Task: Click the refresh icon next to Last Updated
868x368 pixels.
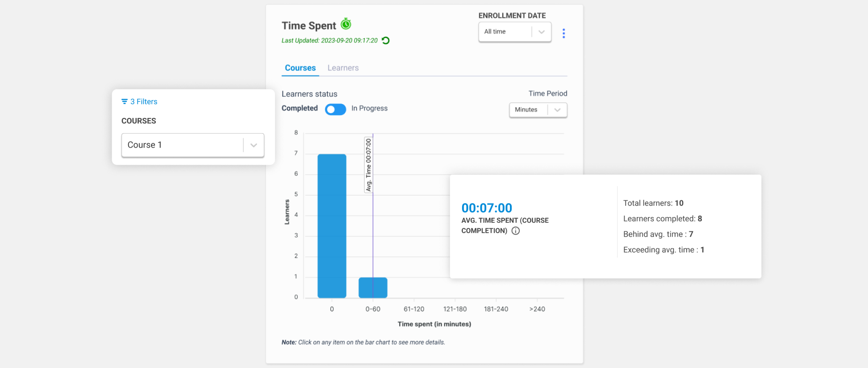Action: click(386, 41)
